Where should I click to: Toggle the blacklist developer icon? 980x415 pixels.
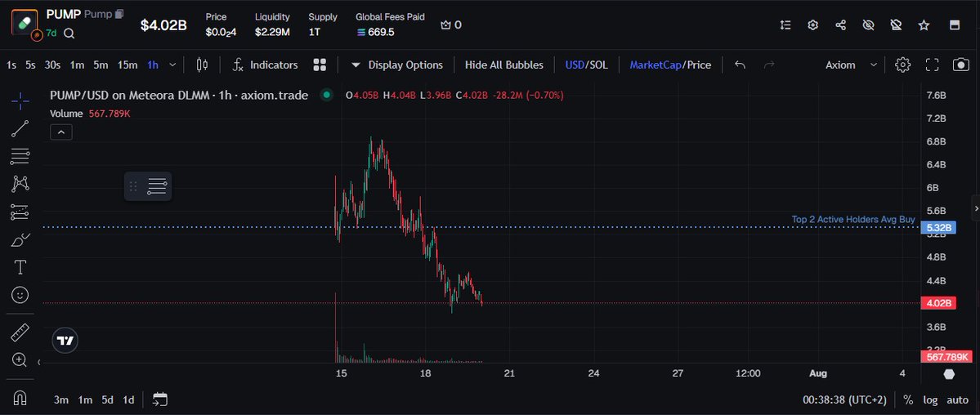tap(897, 25)
